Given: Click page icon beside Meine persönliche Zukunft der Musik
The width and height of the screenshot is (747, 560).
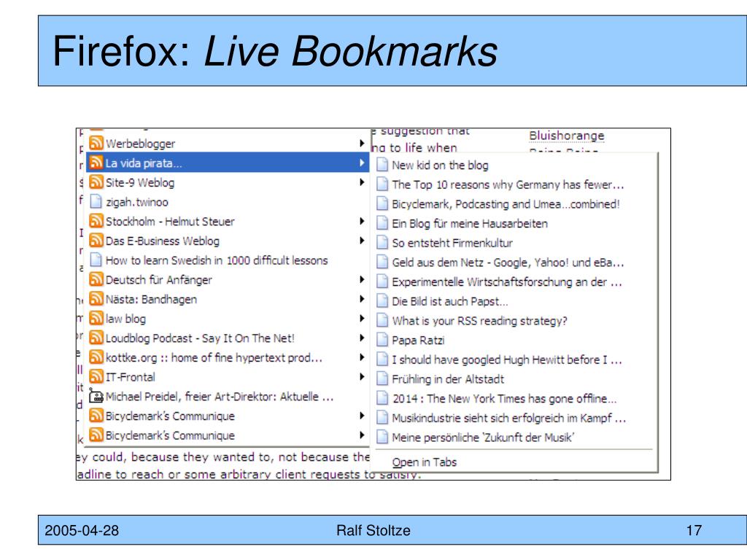Looking at the screenshot, I should [382, 437].
